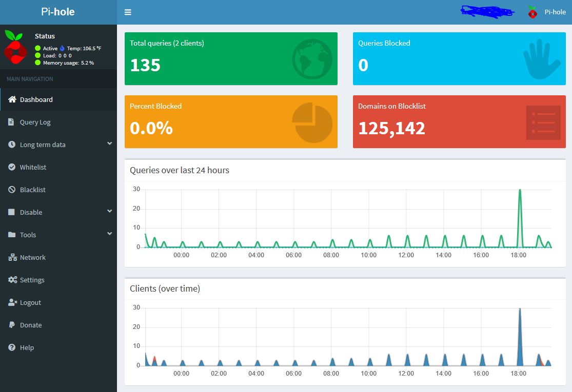Click the red Domains on Blocklist box

[x=459, y=122]
